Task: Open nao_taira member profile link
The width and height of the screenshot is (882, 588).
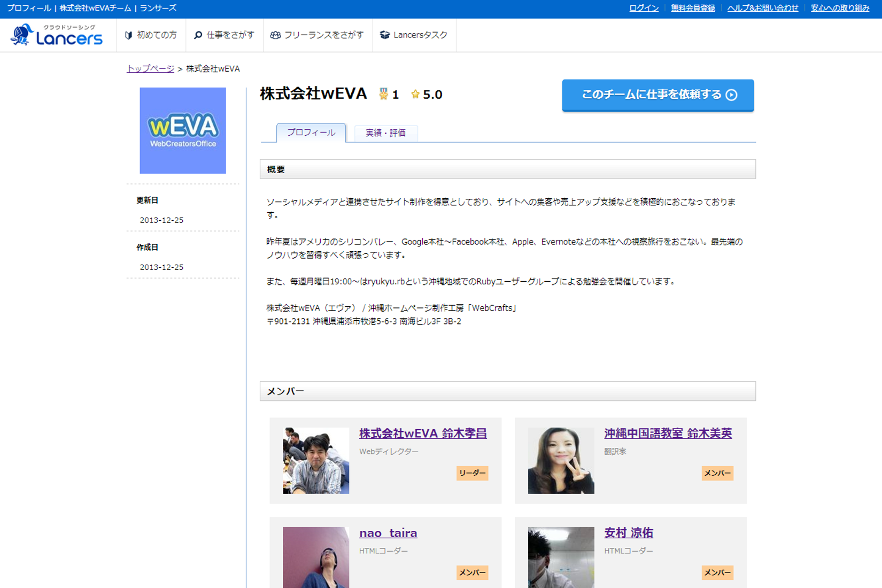Action: tap(388, 533)
